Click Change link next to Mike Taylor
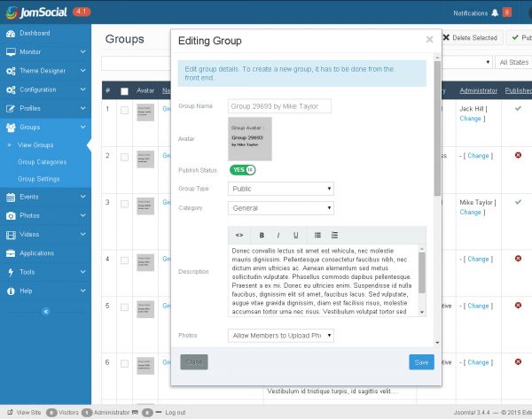Screen dimensions: 532x419 click(470, 213)
